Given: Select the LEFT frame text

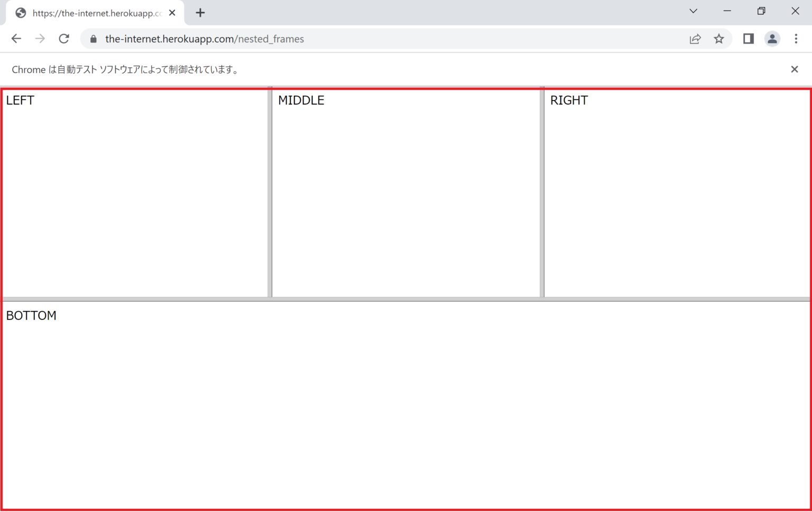Looking at the screenshot, I should tap(20, 100).
